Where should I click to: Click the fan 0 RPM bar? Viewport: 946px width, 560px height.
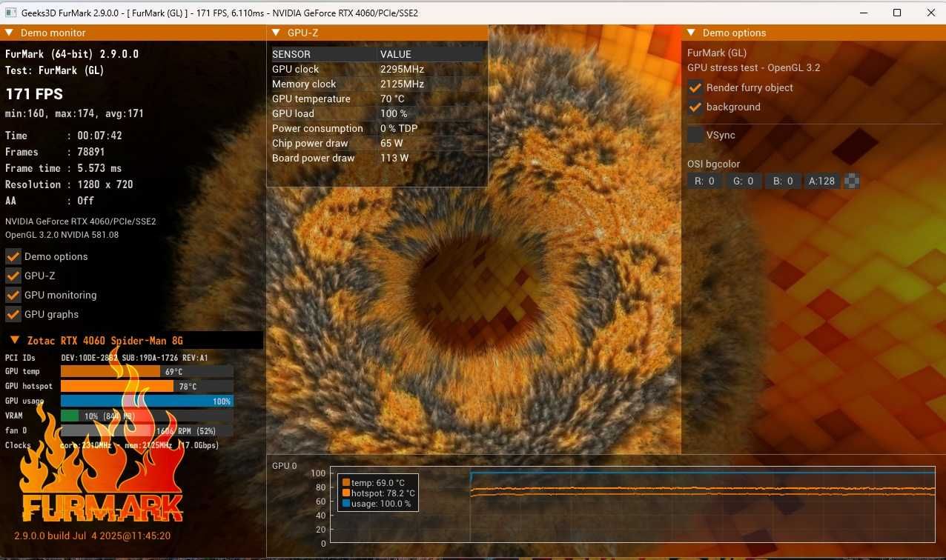click(147, 430)
